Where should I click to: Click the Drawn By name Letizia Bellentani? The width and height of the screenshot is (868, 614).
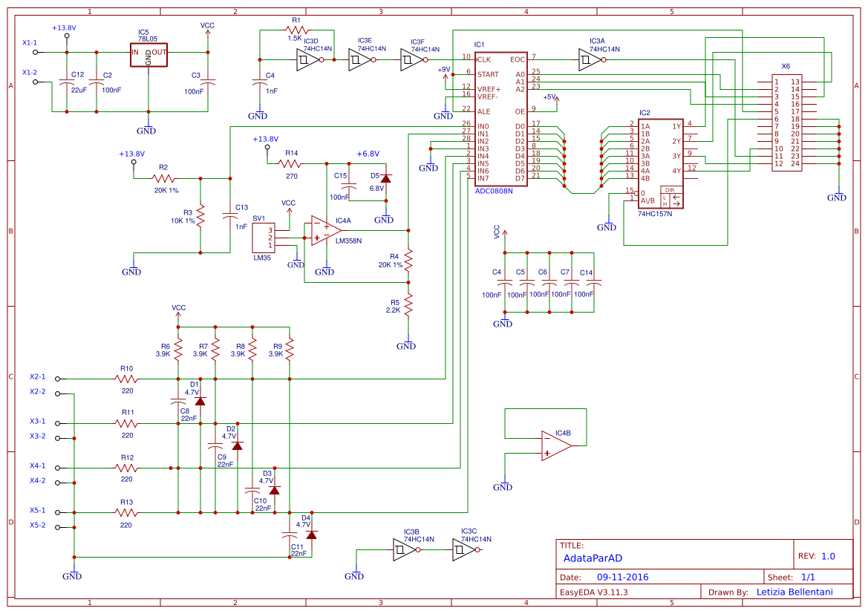[796, 592]
